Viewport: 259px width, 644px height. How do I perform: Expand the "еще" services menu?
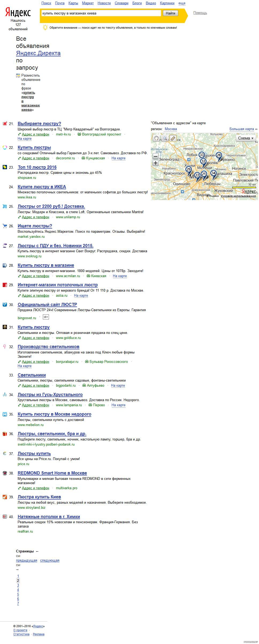coord(182,3)
